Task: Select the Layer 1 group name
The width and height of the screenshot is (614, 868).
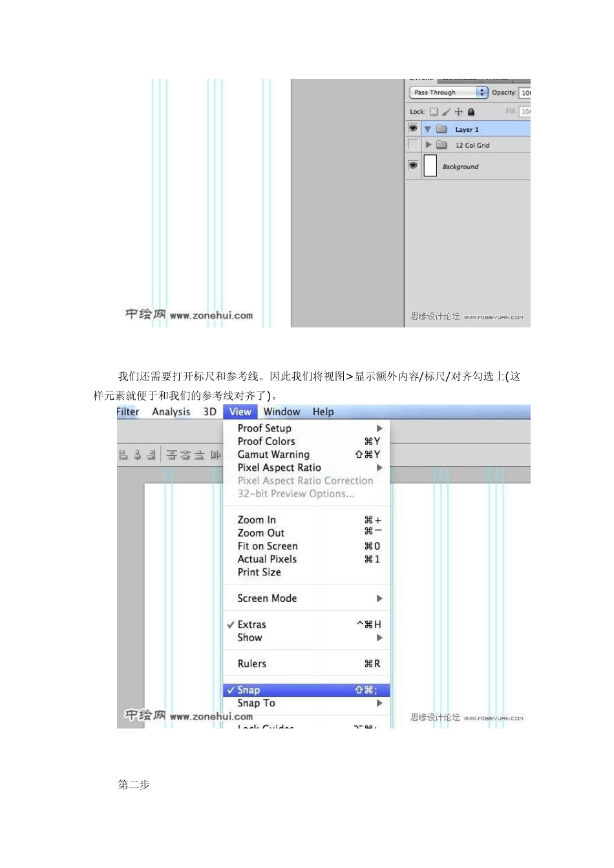Action: tap(467, 130)
